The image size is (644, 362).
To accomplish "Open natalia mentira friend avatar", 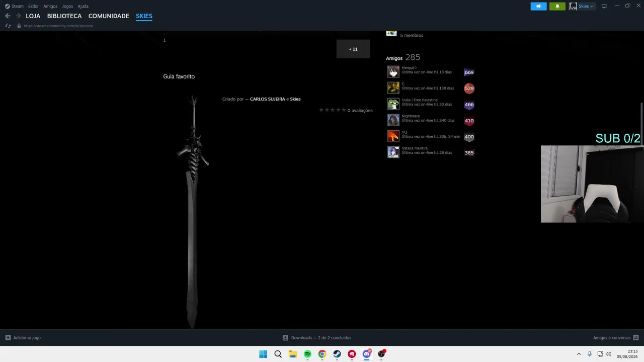I will (x=393, y=152).
